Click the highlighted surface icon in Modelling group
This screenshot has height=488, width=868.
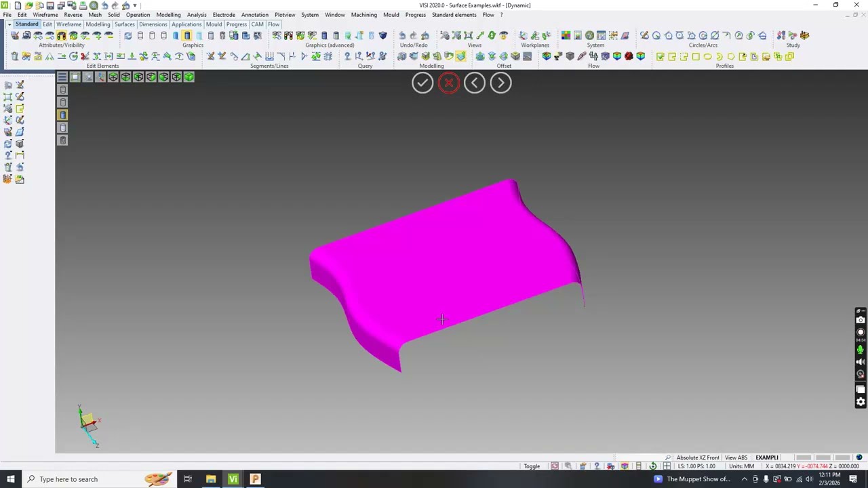click(x=460, y=56)
